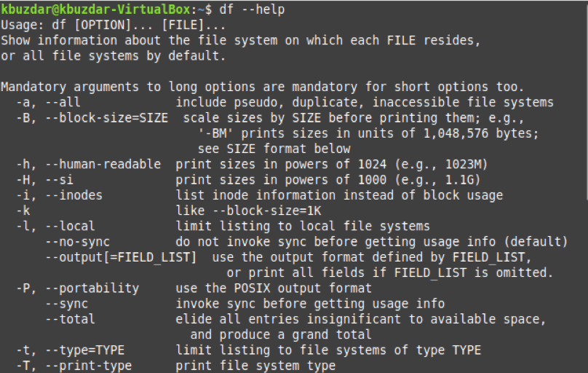This screenshot has height=373, width=588.
Task: Click the '-l, --local' option text
Action: tap(55, 226)
